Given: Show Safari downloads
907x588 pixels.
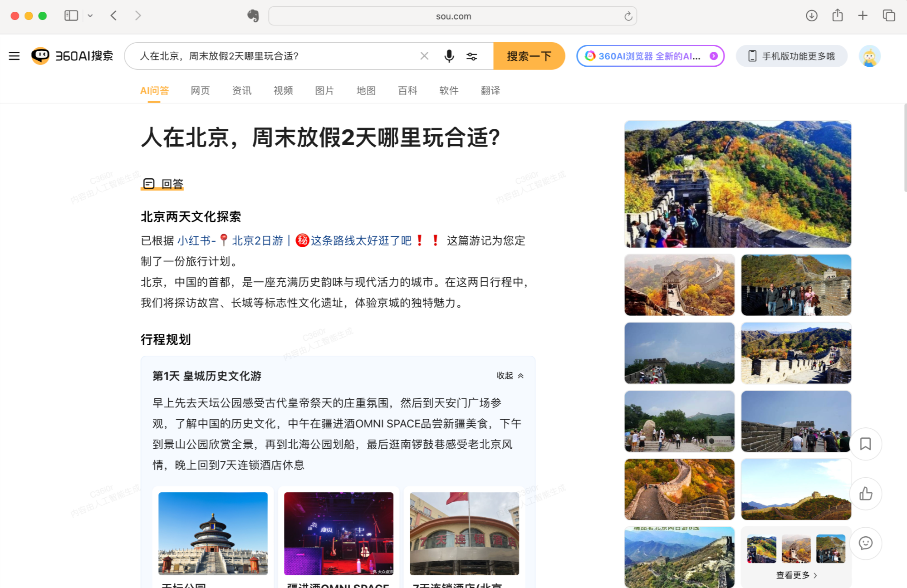Looking at the screenshot, I should [812, 15].
